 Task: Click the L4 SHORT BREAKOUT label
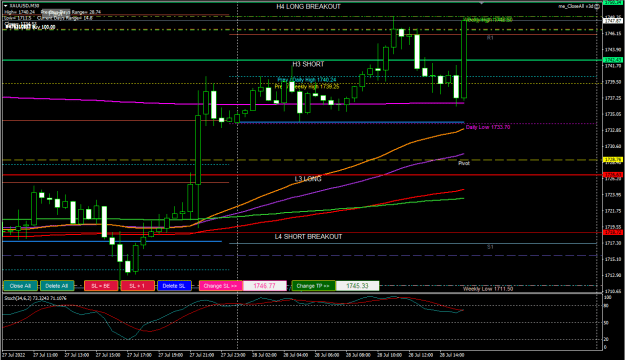pos(308,237)
